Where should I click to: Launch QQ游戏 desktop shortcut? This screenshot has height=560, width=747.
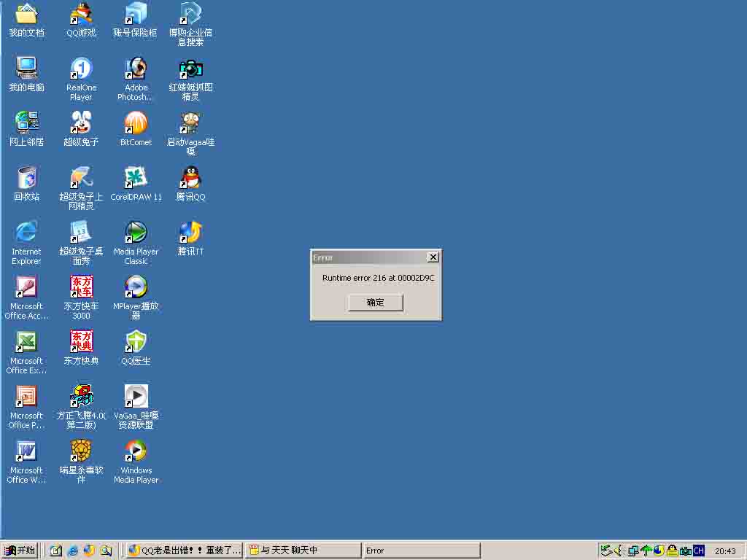(82, 15)
